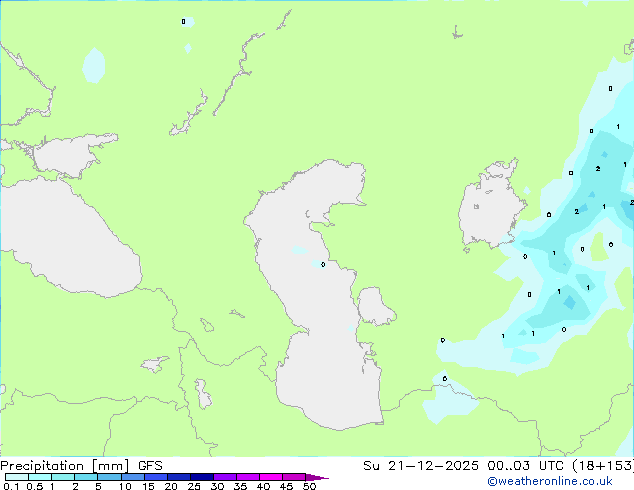Image resolution: width=634 pixels, height=490 pixels.
Task: Pick the 20–25 mm dark blue swatch
Action: tap(179, 477)
